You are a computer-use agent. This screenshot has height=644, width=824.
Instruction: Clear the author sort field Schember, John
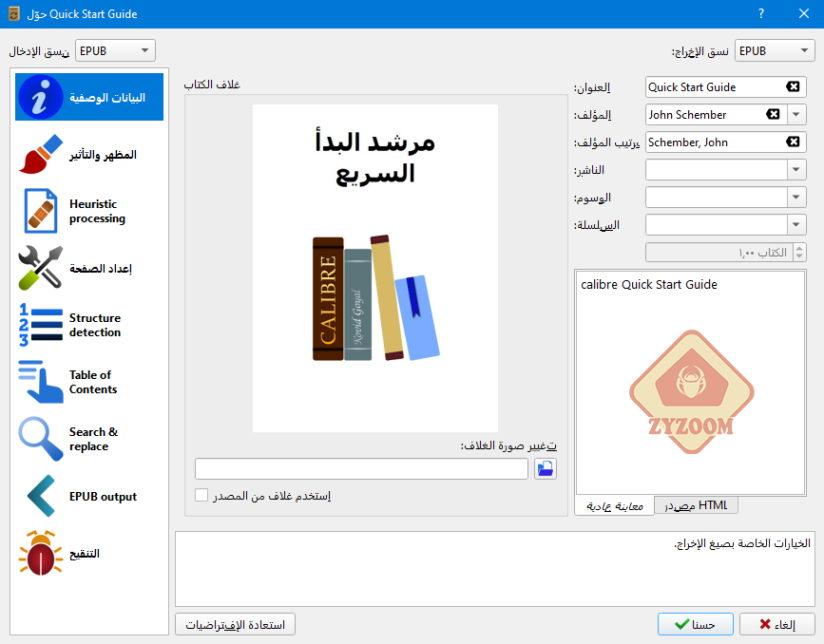[x=793, y=142]
